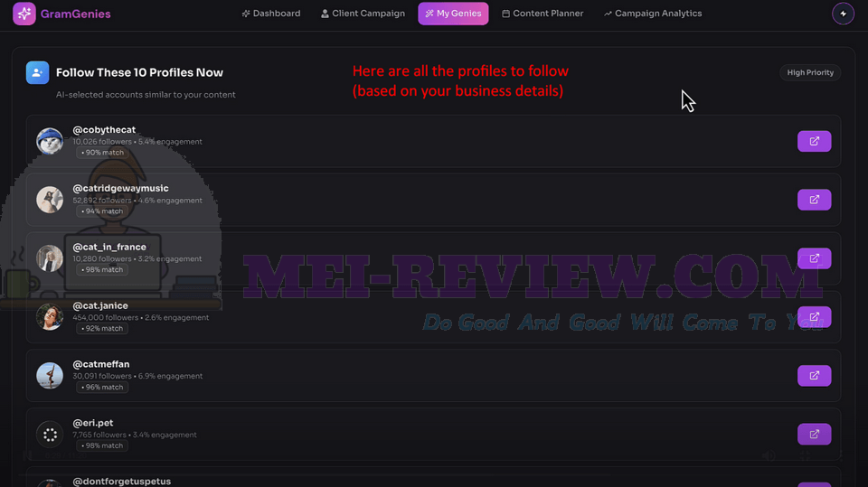This screenshot has height=487, width=868.
Task: Select the @eri.pet username
Action: [93, 423]
